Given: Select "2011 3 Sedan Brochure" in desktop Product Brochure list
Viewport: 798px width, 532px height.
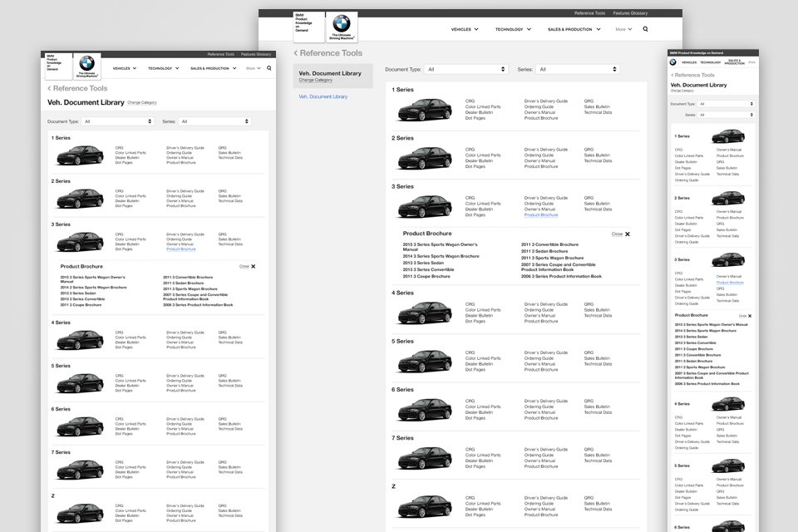Looking at the screenshot, I should pos(544,252).
